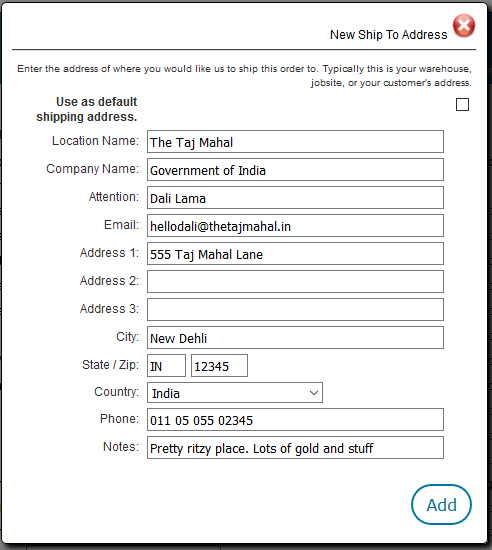This screenshot has width=492, height=550.
Task: Click the Add button
Action: pyautogui.click(x=441, y=504)
